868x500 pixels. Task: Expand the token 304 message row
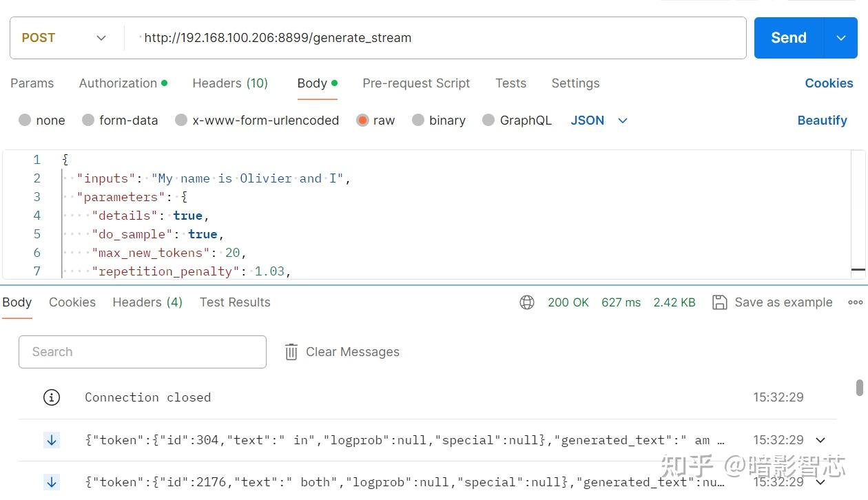point(820,440)
